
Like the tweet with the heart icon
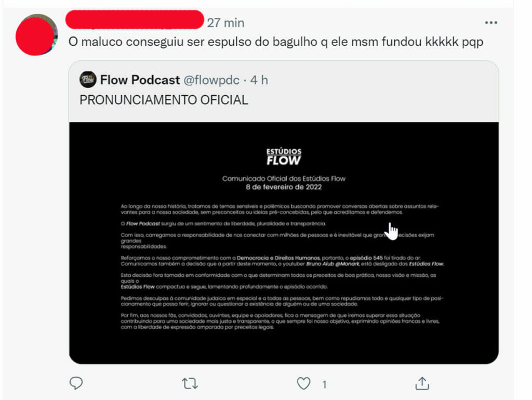point(303,383)
